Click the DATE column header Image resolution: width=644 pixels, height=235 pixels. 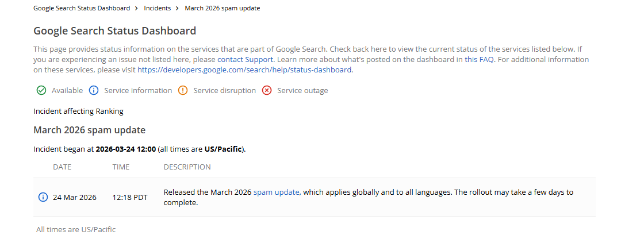(62, 167)
